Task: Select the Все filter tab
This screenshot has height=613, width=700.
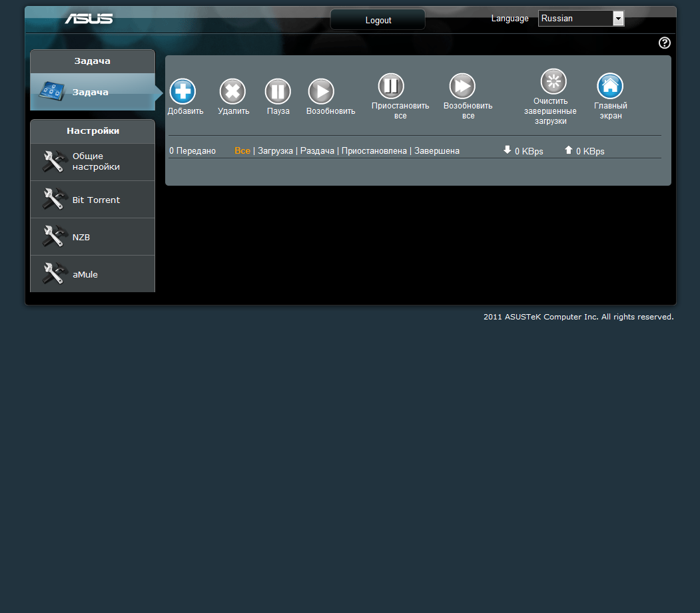Action: click(x=242, y=151)
